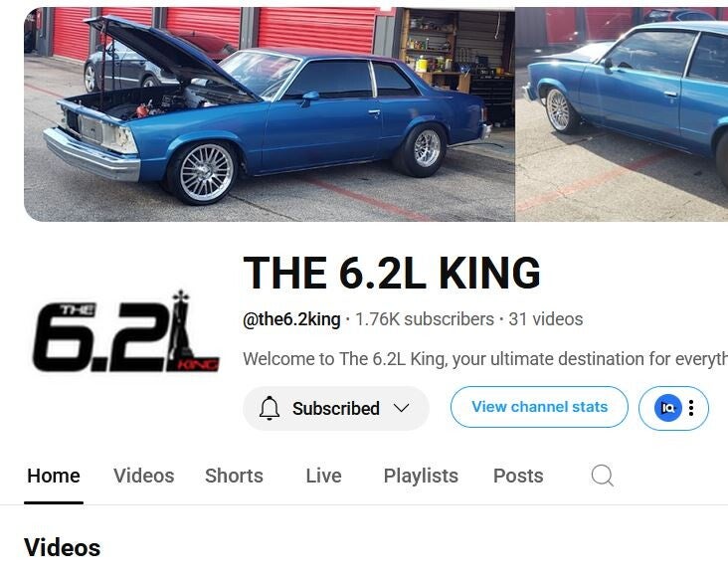Go to the Live tab

323,476
